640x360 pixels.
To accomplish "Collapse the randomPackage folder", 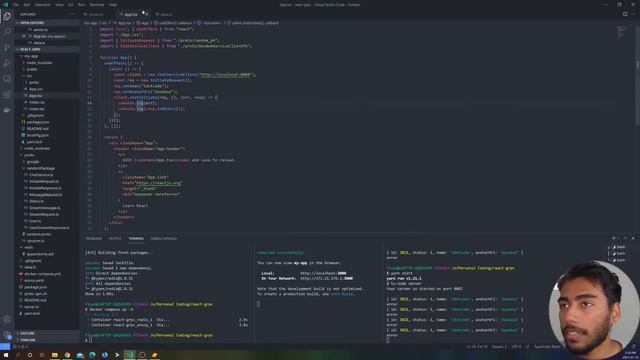I will coord(40,168).
